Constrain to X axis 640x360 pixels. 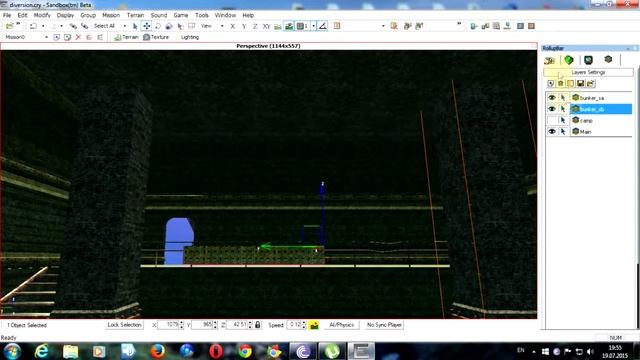pos(232,26)
